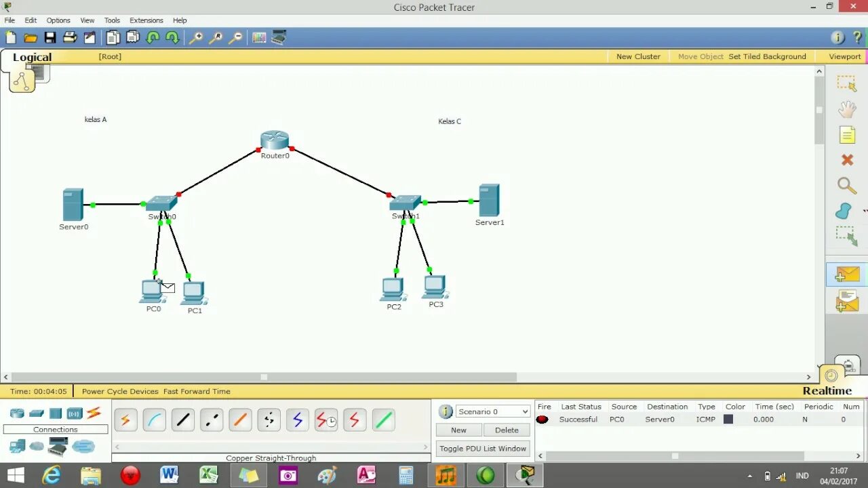Image resolution: width=868 pixels, height=488 pixels.
Task: Open the Custom Devices Dialog icon
Action: click(x=279, y=38)
